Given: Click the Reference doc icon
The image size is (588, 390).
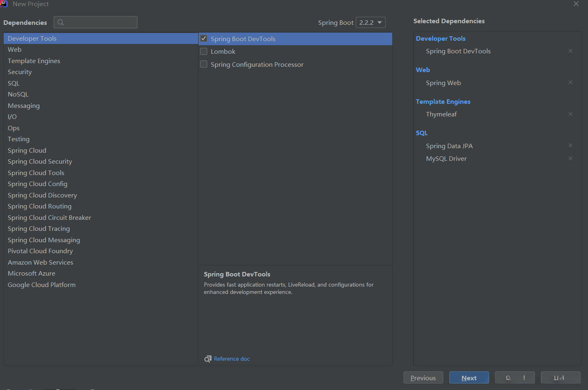Looking at the screenshot, I should coord(208,359).
